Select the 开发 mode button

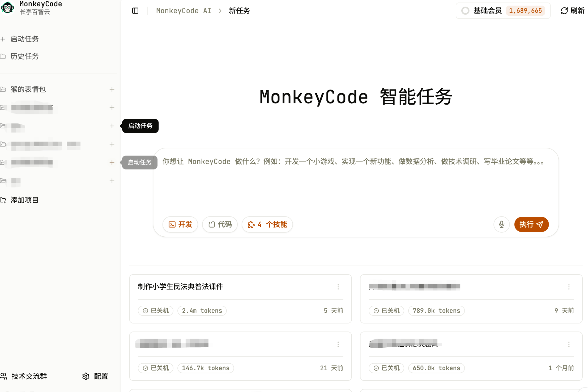[180, 224]
